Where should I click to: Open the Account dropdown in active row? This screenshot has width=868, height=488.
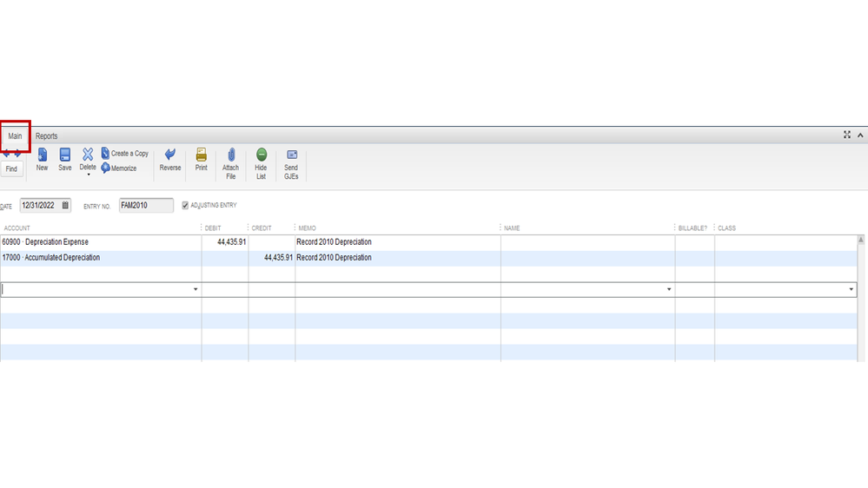(x=195, y=289)
